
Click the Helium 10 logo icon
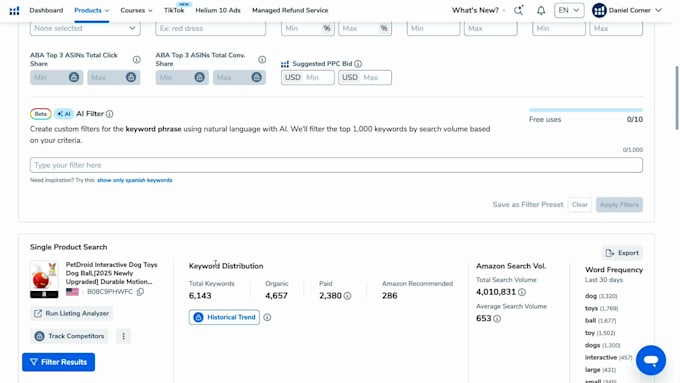click(14, 10)
